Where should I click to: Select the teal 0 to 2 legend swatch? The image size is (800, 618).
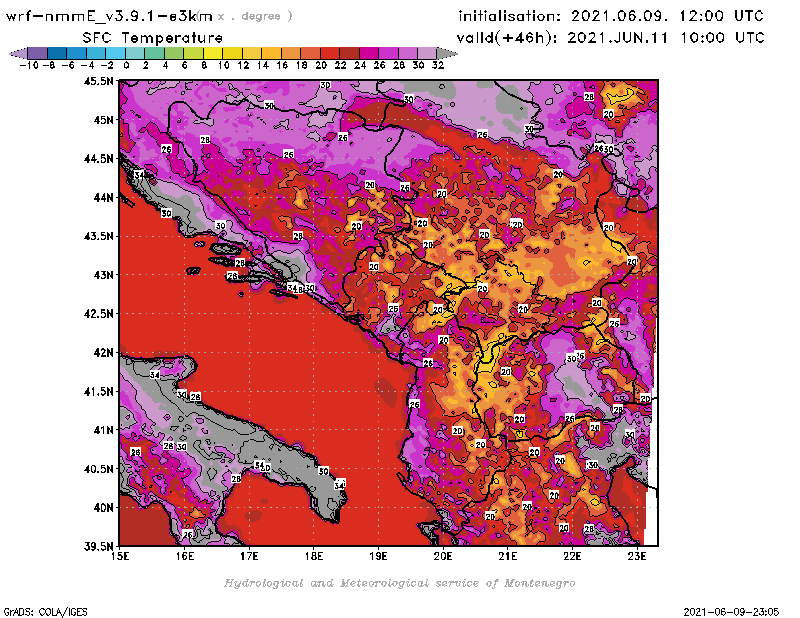(x=135, y=53)
